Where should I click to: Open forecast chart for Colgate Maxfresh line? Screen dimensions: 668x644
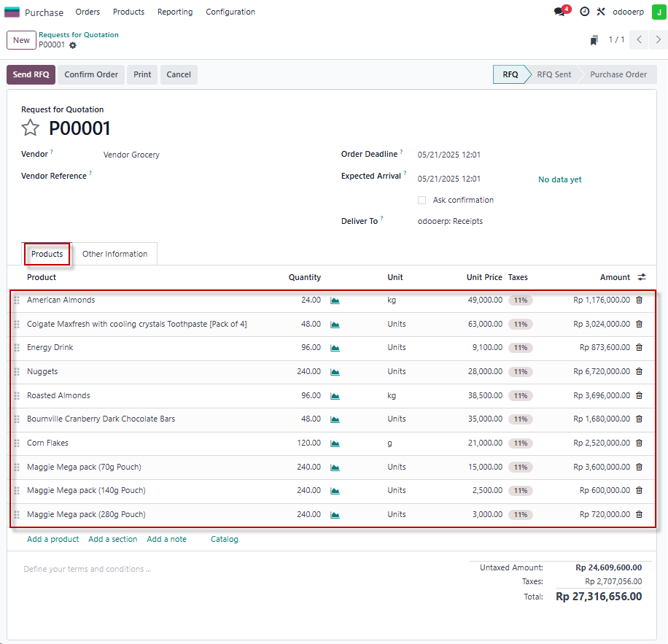click(335, 325)
